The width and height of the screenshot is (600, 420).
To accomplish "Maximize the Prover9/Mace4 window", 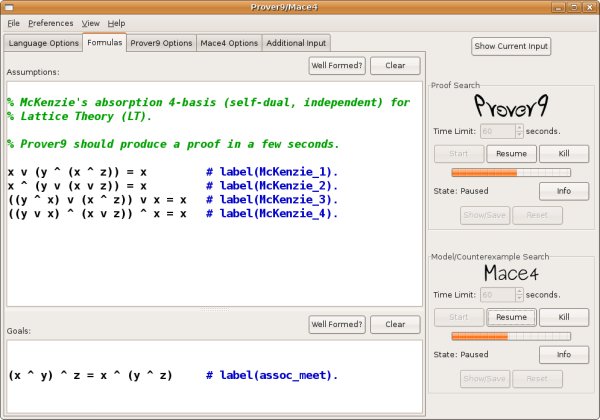I will [x=574, y=7].
